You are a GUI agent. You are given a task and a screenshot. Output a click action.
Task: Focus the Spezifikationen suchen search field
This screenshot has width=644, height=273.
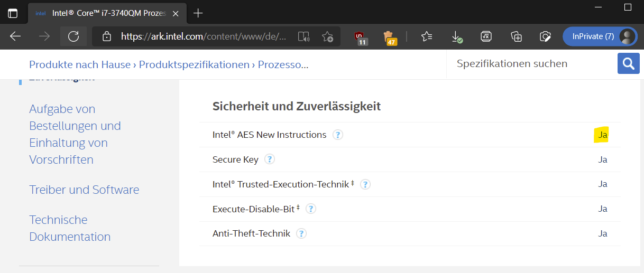529,64
